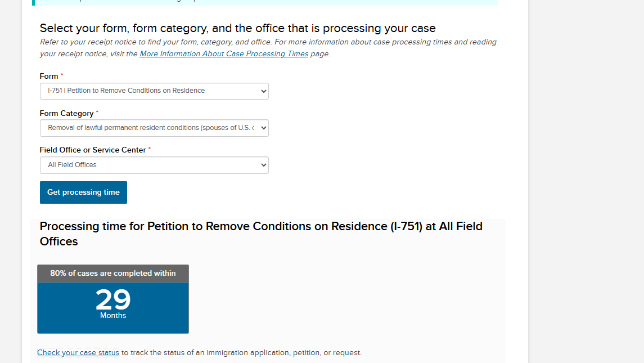The height and width of the screenshot is (363, 644).
Task: Click the Select your form heading
Action: (237, 28)
